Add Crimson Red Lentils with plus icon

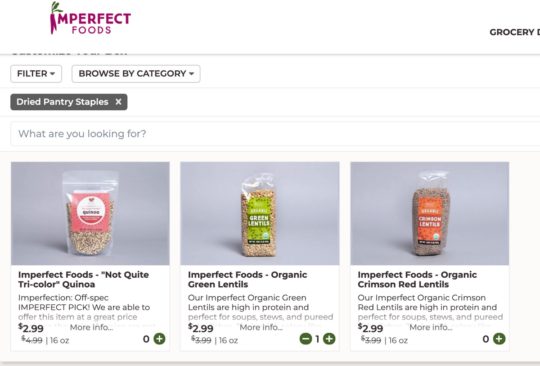(x=499, y=339)
